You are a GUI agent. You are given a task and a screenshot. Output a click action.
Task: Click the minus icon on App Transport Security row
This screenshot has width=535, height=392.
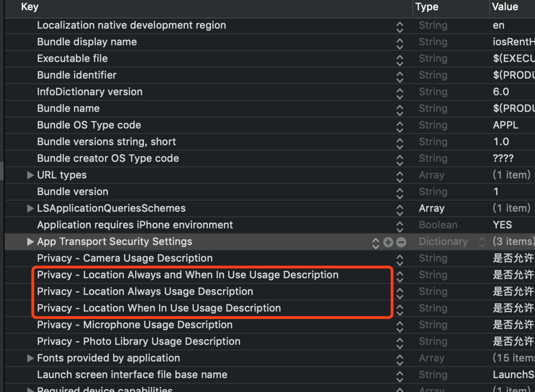point(401,242)
